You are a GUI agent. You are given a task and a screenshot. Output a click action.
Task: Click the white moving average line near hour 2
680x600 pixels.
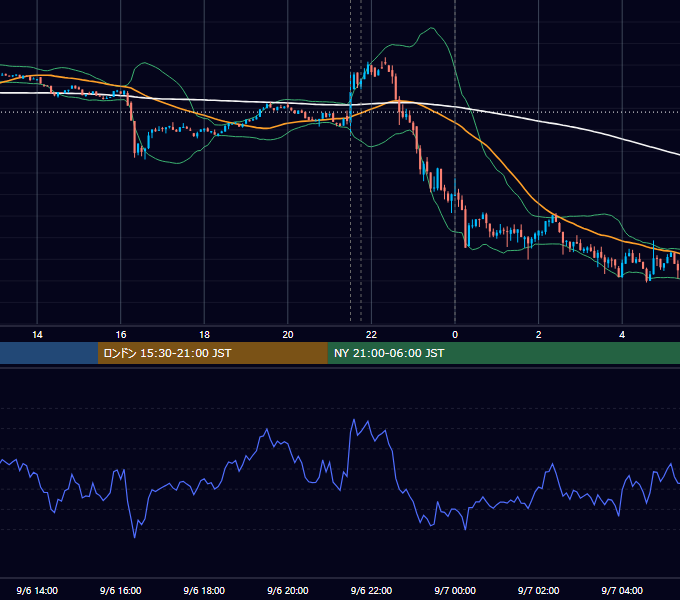(538, 121)
